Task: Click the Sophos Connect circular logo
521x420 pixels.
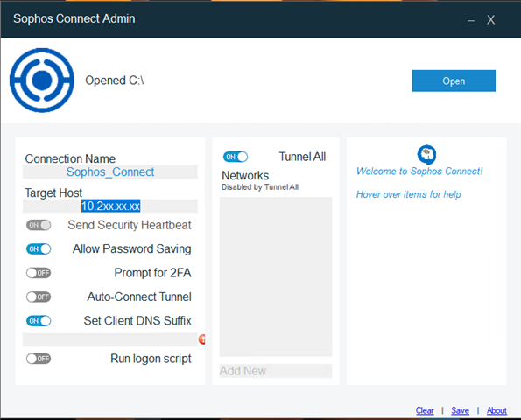Action: [x=42, y=80]
